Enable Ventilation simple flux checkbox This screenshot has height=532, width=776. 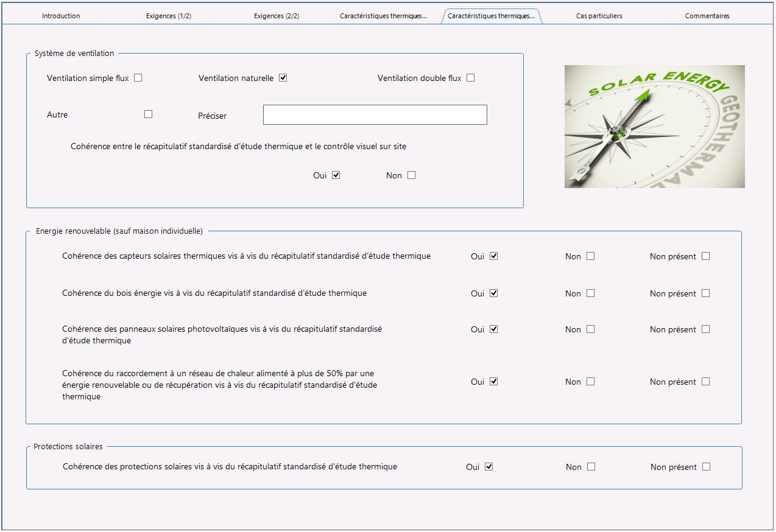pos(138,78)
